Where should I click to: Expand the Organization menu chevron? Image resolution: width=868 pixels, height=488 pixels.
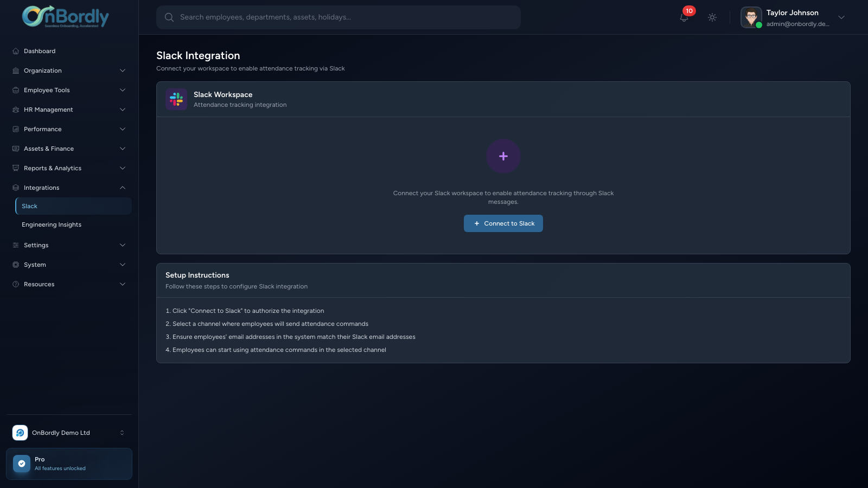click(123, 70)
